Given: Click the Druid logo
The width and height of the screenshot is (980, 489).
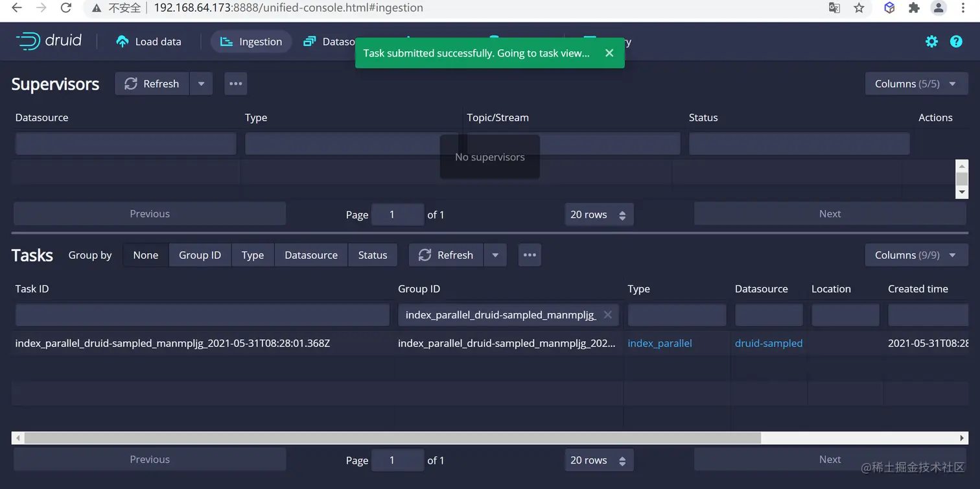Looking at the screenshot, I should [49, 41].
